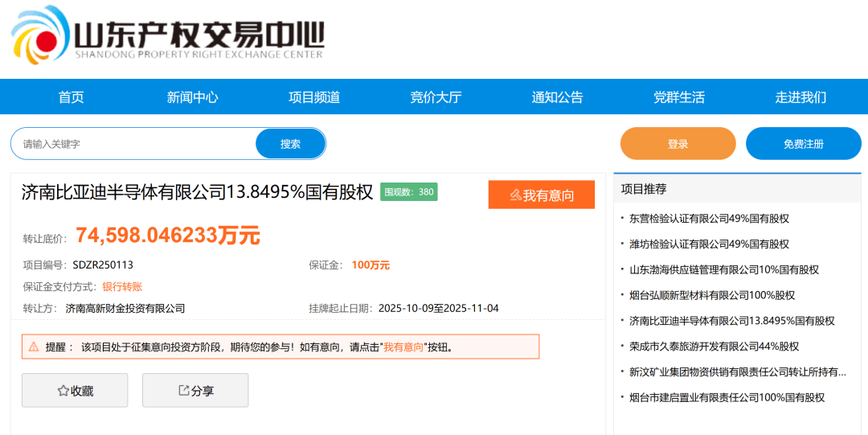Click listing dates 2025-10-09至2025-11-04
Viewport: 868px width, 435px height.
coord(439,308)
